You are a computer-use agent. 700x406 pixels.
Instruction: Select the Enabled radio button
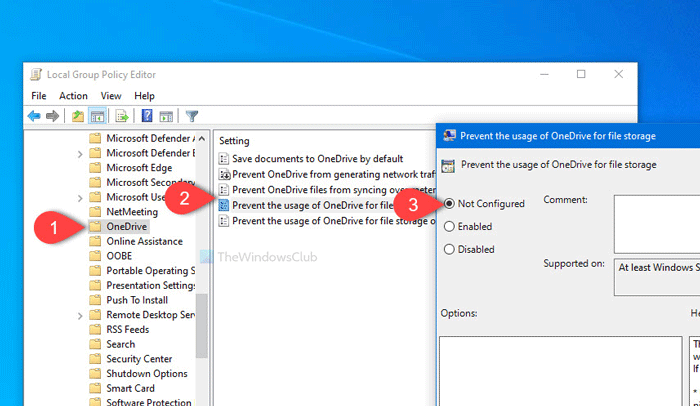click(449, 226)
